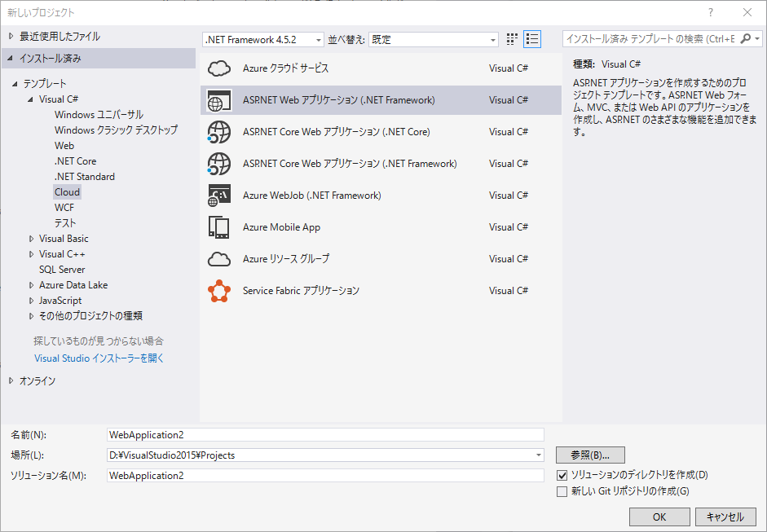Collapse the Visual C# tree node
The width and height of the screenshot is (767, 532).
pos(30,99)
